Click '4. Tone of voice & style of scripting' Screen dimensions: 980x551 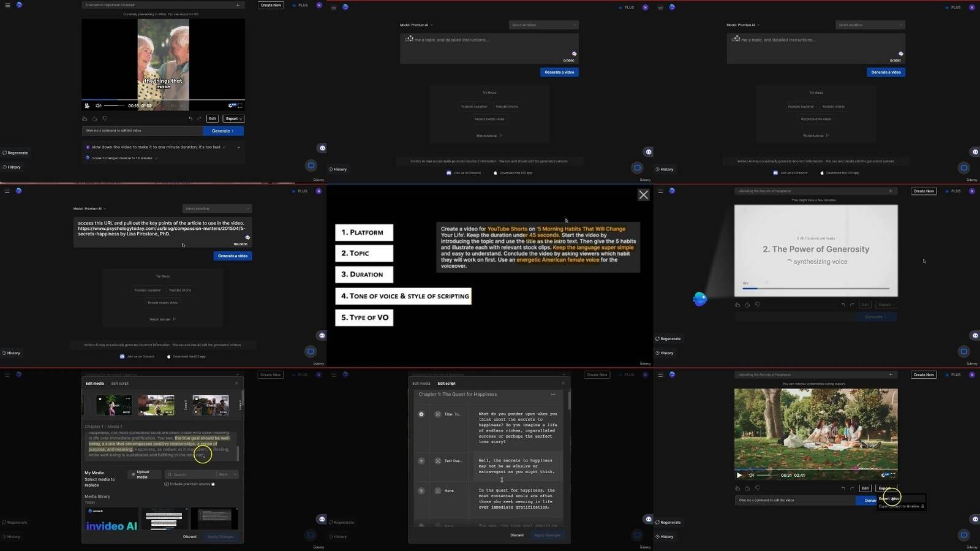point(404,296)
